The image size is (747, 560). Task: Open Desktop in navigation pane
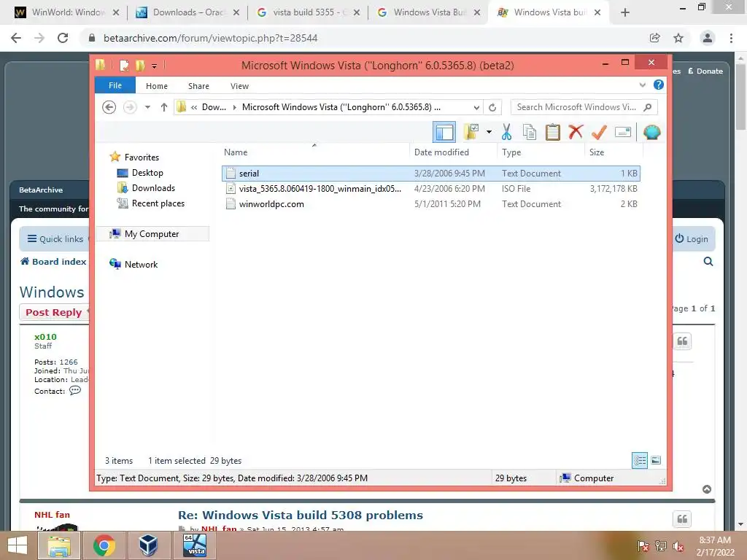pyautogui.click(x=147, y=173)
